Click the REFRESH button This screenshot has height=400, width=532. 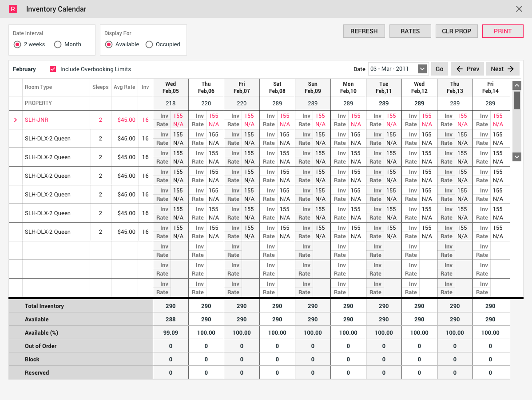pyautogui.click(x=364, y=31)
